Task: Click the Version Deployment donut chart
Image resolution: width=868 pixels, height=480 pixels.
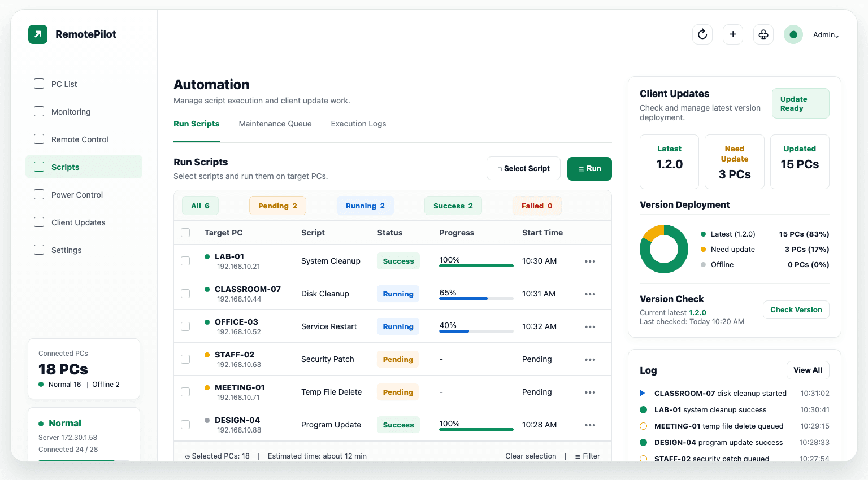Action: point(664,249)
